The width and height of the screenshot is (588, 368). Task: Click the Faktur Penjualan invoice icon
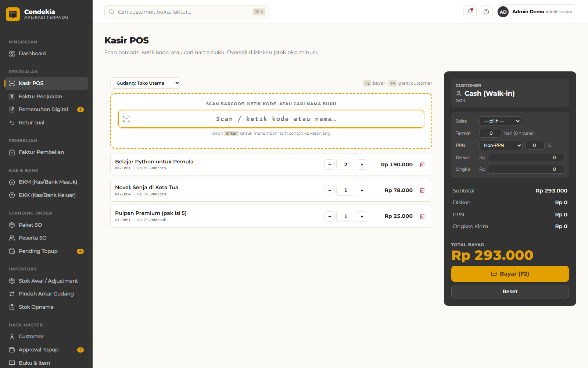click(12, 96)
